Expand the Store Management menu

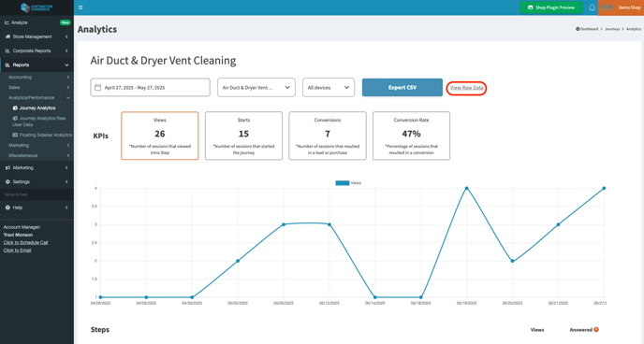click(x=37, y=36)
